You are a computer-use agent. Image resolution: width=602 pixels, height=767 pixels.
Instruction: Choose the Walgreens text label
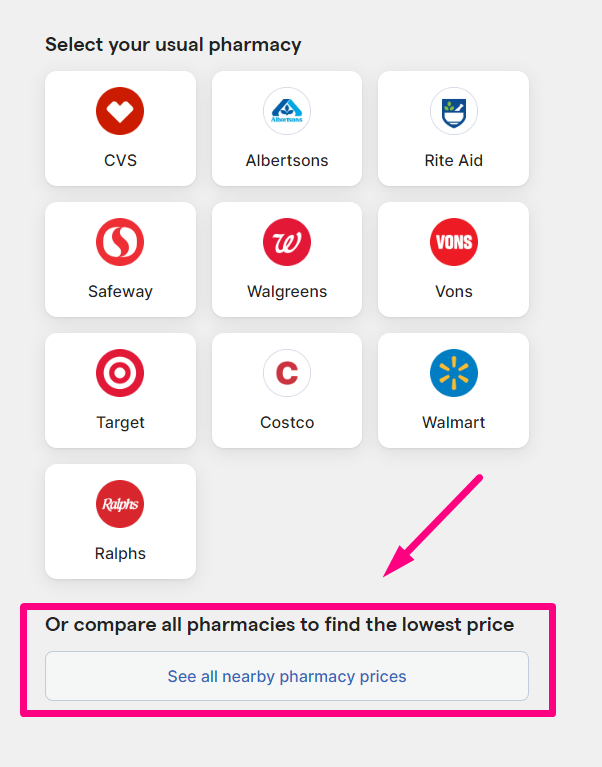287,292
